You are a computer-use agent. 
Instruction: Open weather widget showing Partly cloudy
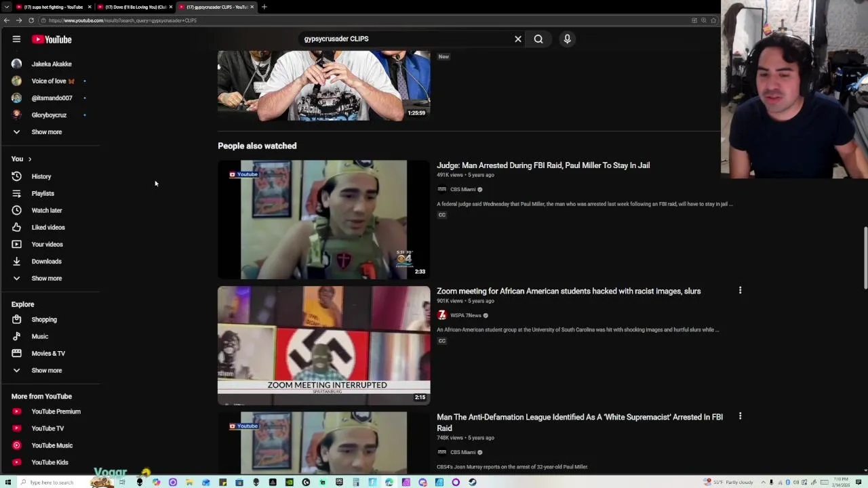click(730, 482)
